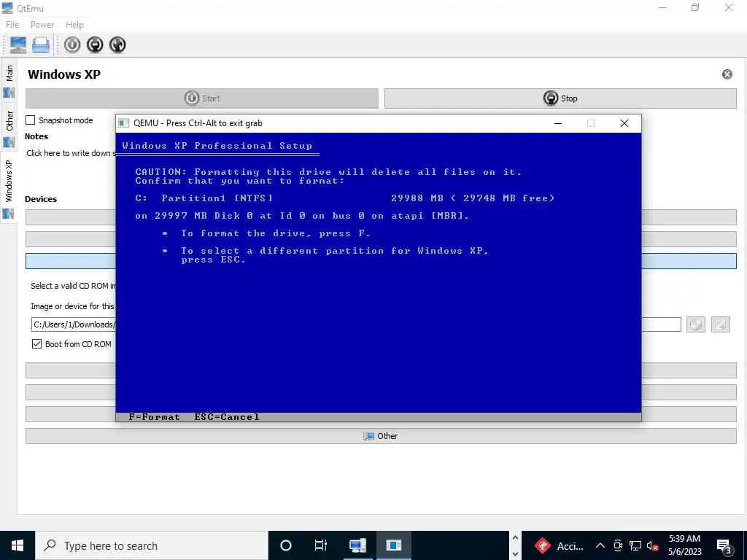Enable the Snapshot mode checkbox

point(31,120)
